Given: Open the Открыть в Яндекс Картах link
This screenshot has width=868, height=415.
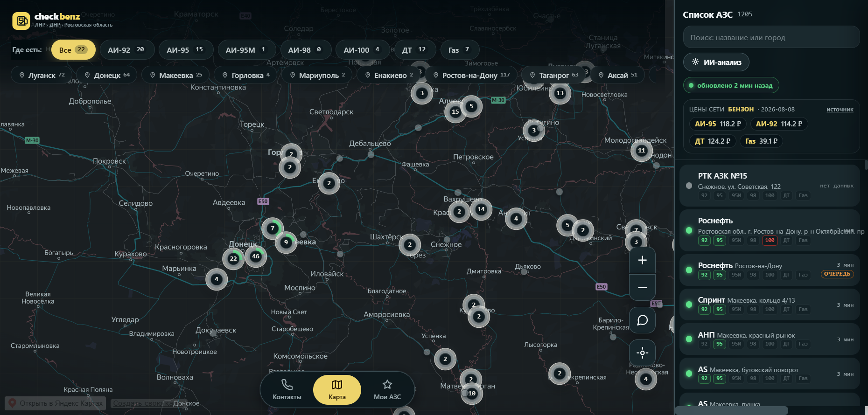Looking at the screenshot, I should [x=56, y=403].
